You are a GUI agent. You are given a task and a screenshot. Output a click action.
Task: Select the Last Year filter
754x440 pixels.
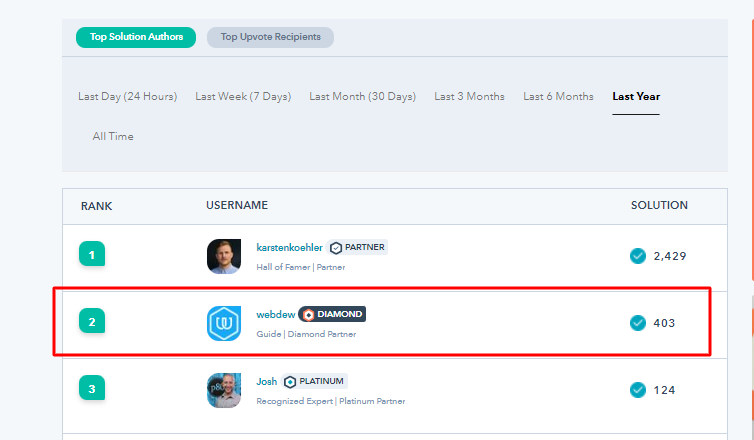[636, 96]
